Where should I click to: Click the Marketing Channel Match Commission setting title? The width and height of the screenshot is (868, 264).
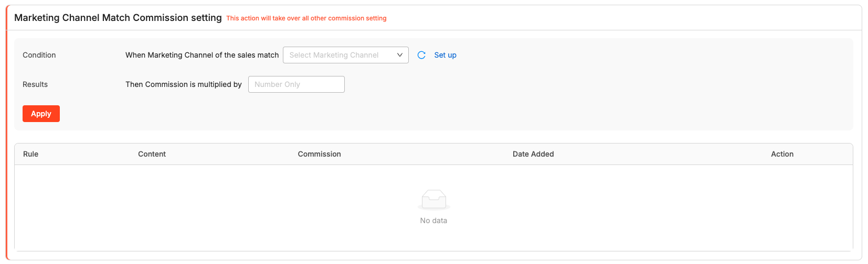(118, 18)
